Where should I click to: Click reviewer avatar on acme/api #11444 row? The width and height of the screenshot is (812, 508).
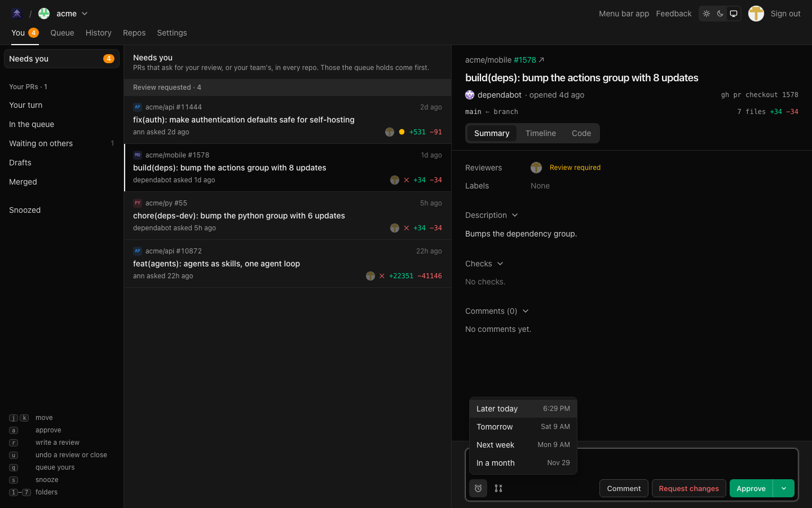pos(390,132)
